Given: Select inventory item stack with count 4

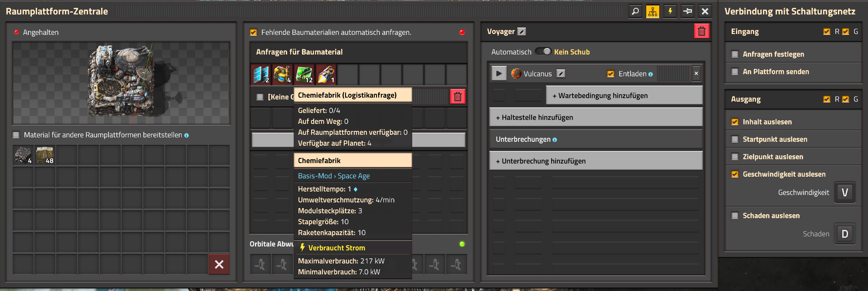Looking at the screenshot, I should tap(24, 155).
